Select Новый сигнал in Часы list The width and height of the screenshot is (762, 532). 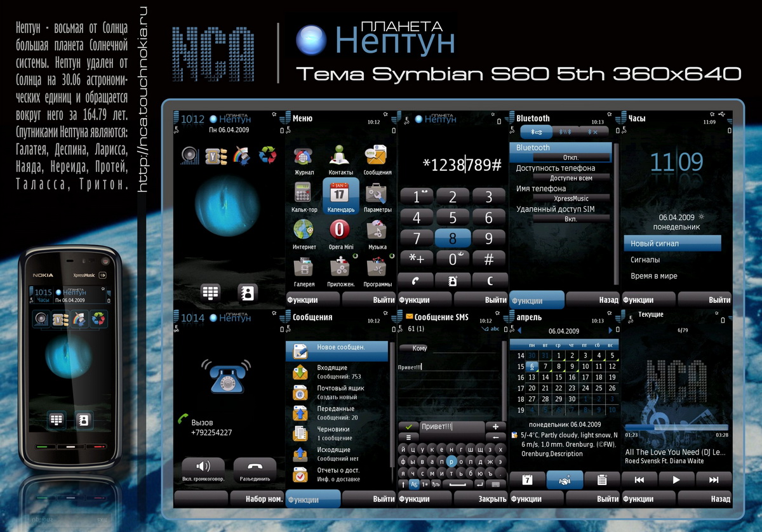click(672, 243)
